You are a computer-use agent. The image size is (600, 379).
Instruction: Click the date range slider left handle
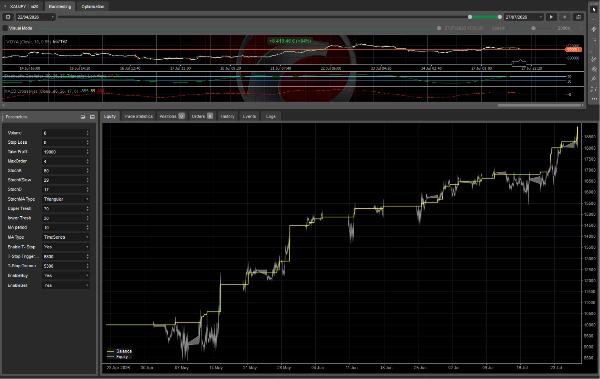coord(470,17)
